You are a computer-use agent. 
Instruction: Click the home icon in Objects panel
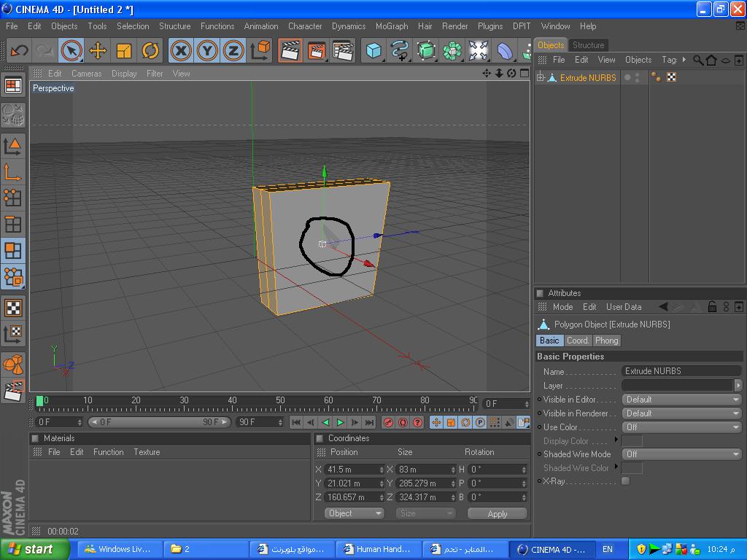click(711, 60)
